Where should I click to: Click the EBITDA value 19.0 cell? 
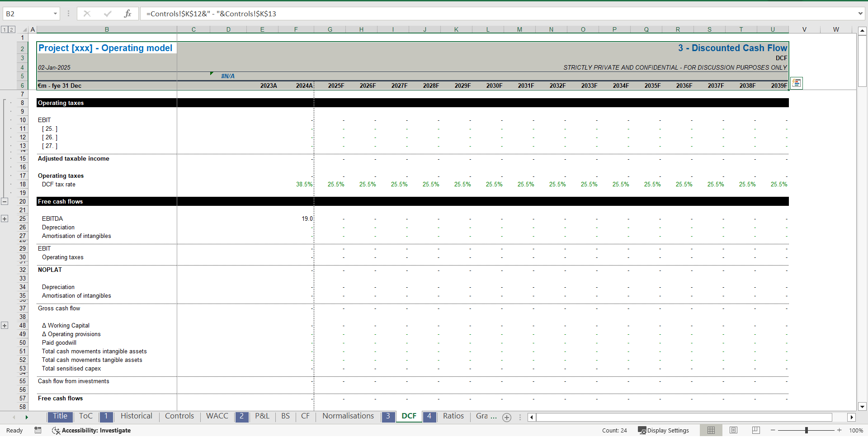[296, 218]
